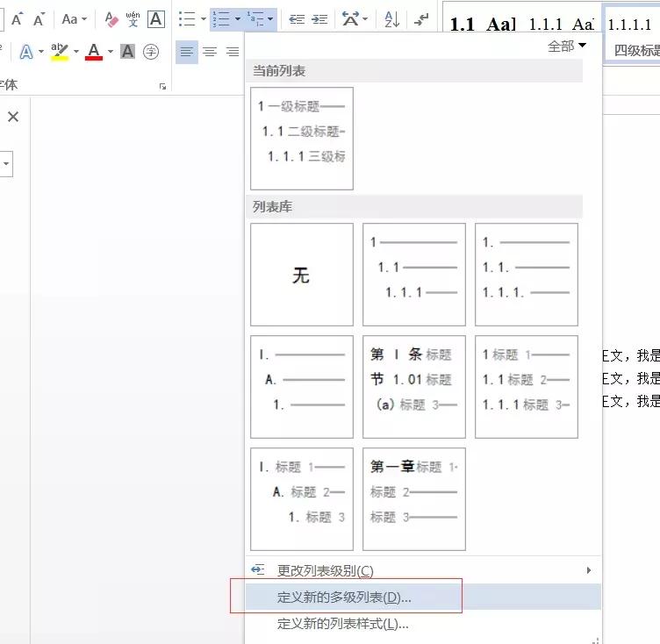
Task: Choose the I., A., 1. outline list thumbnail
Action: point(301,387)
